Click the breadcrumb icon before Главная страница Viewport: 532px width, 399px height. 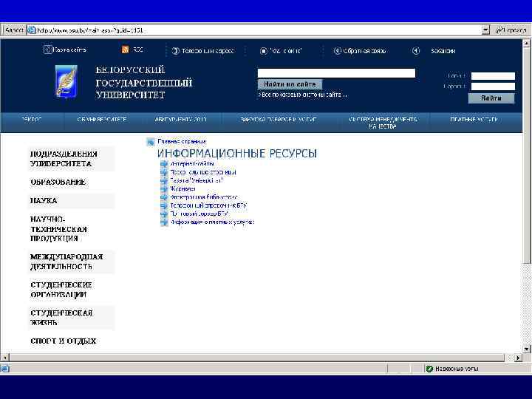150,142
